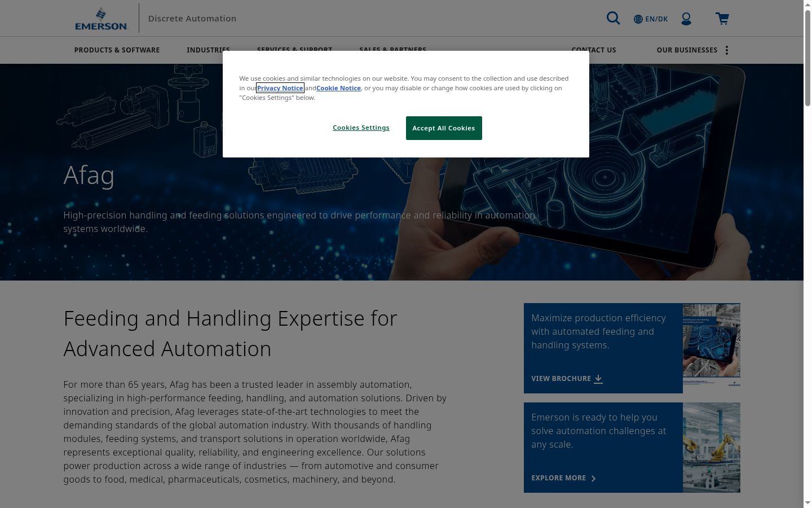Open Cookies Settings
Image resolution: width=812 pixels, height=508 pixels.
361,128
